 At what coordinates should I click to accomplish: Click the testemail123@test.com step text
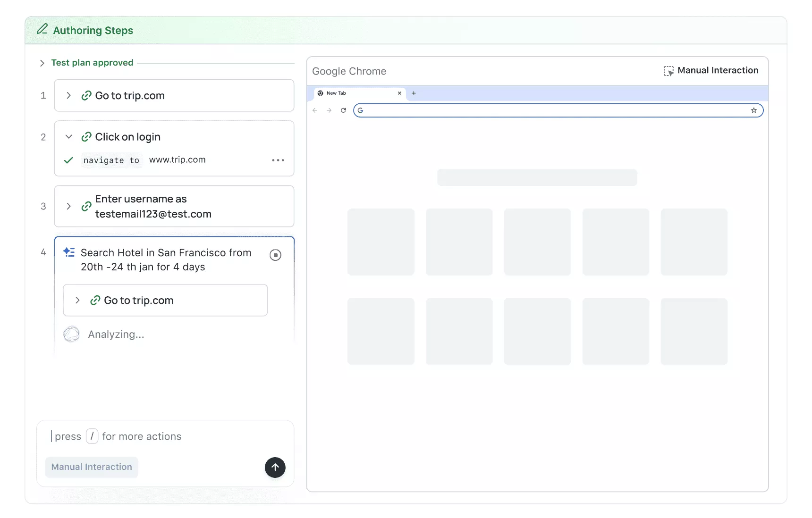(153, 214)
